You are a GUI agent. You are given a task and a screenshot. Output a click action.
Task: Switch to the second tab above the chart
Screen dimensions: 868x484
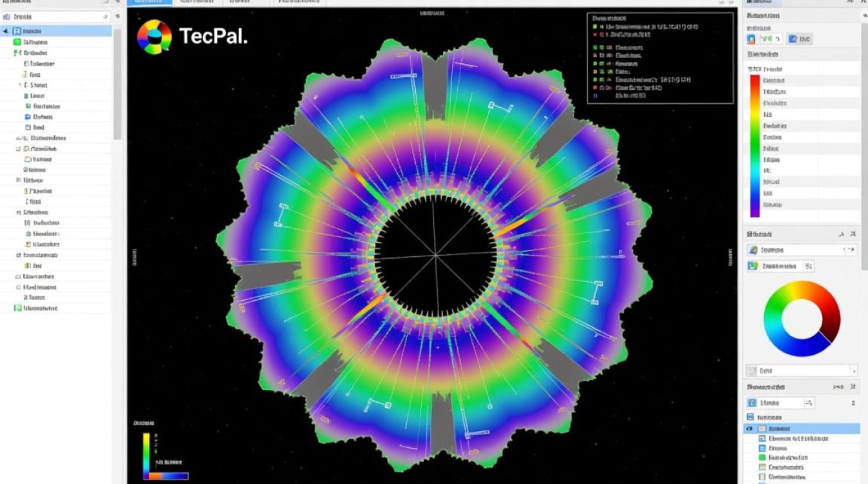(x=198, y=3)
